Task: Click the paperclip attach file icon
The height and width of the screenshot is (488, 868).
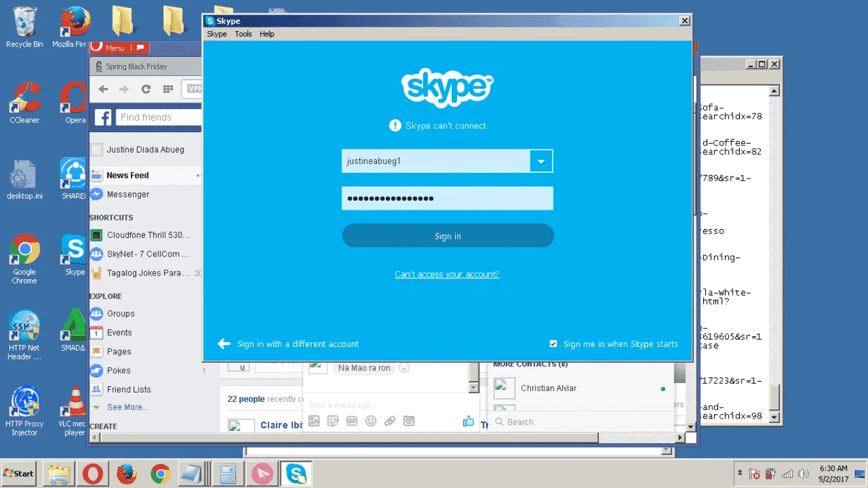Action: pyautogui.click(x=390, y=421)
